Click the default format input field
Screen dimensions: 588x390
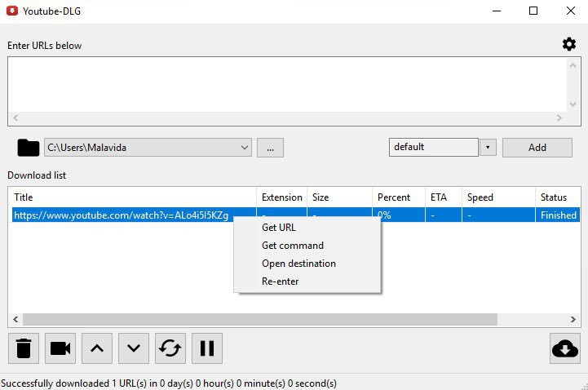coord(434,147)
